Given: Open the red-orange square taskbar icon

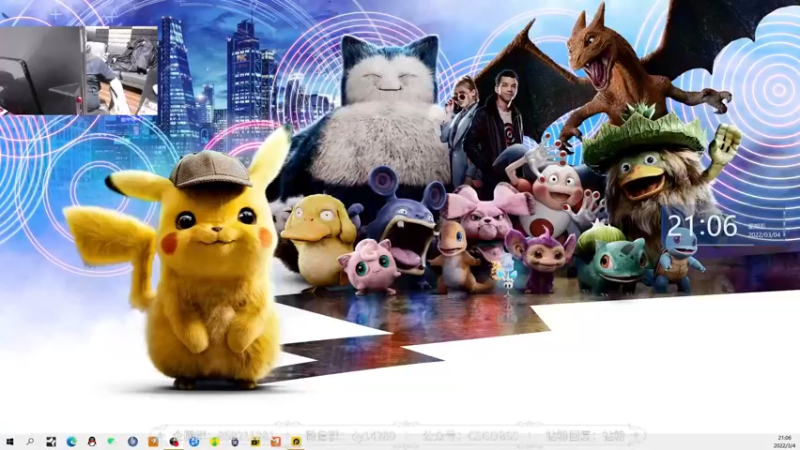Looking at the screenshot, I should [x=276, y=441].
